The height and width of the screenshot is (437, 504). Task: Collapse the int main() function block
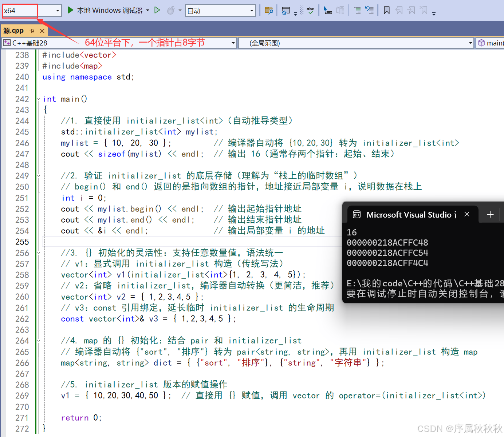pyautogui.click(x=39, y=99)
